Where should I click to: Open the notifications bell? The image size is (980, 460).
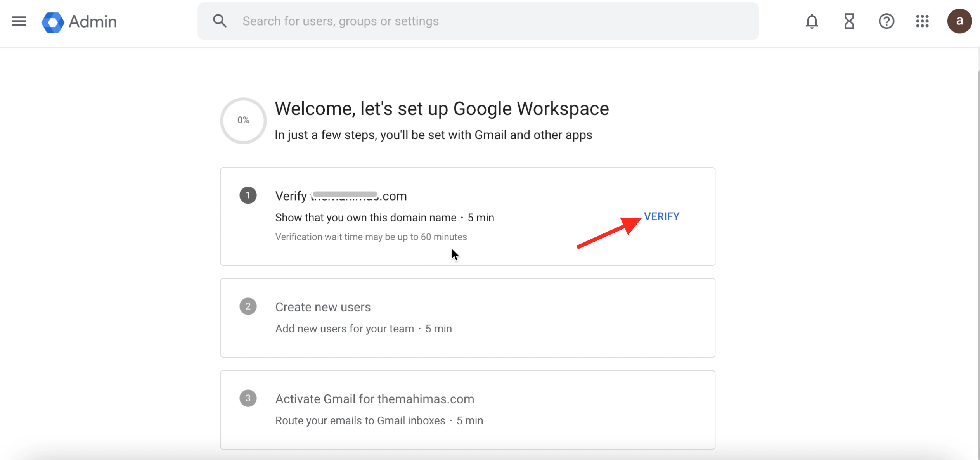point(812,21)
